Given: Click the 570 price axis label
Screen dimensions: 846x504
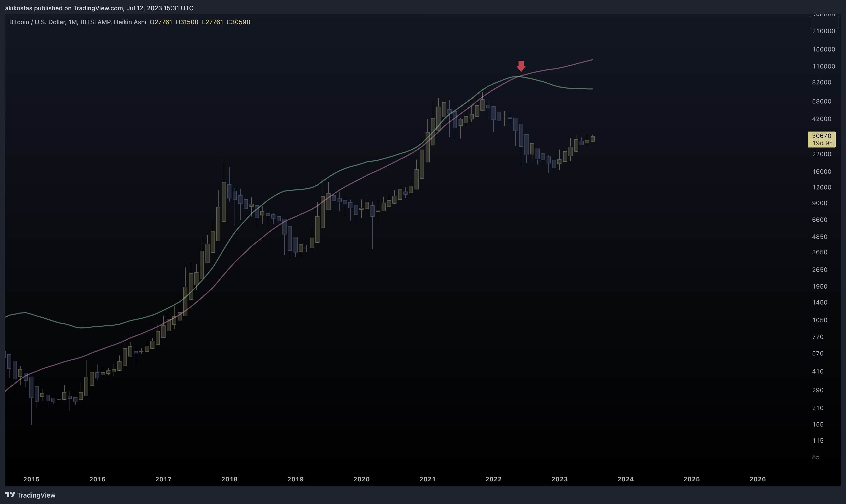Looking at the screenshot, I should point(818,354).
